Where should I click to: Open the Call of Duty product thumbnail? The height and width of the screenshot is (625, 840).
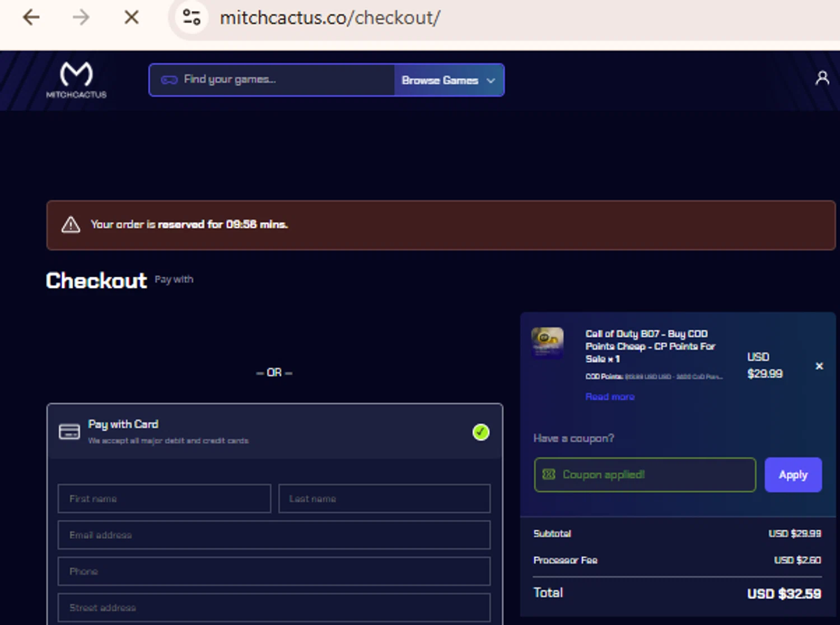click(547, 343)
